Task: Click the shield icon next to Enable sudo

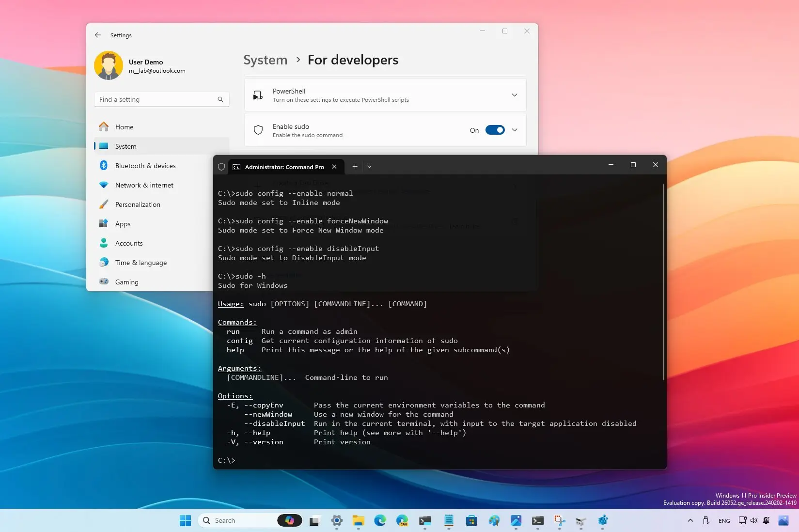Action: point(258,130)
